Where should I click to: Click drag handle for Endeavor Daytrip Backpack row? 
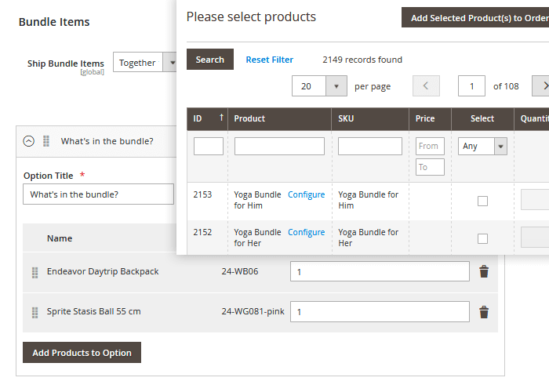(35, 272)
